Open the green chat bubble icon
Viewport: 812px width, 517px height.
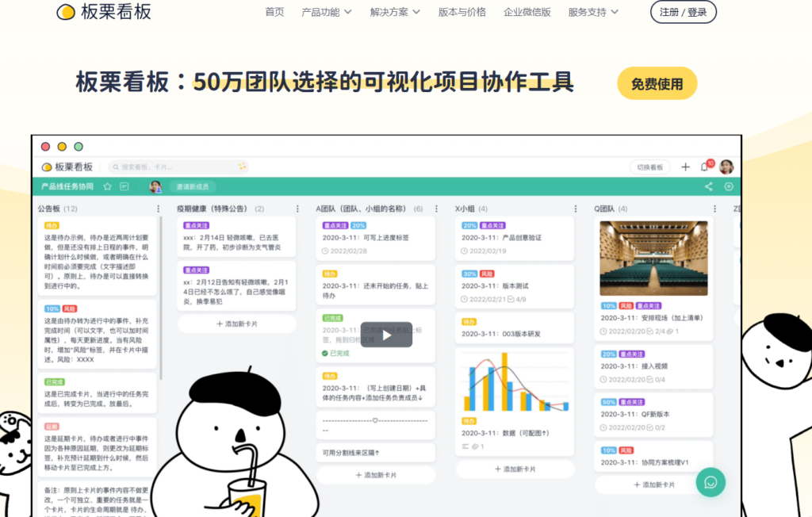710,482
